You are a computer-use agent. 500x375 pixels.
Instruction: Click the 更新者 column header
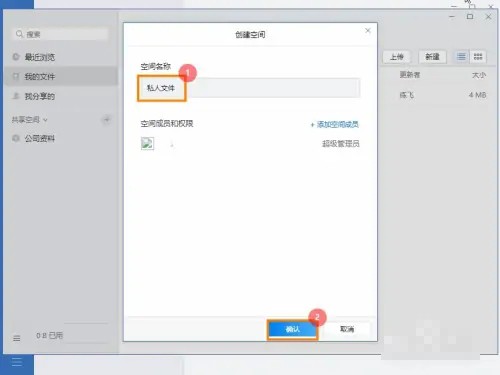pos(410,75)
